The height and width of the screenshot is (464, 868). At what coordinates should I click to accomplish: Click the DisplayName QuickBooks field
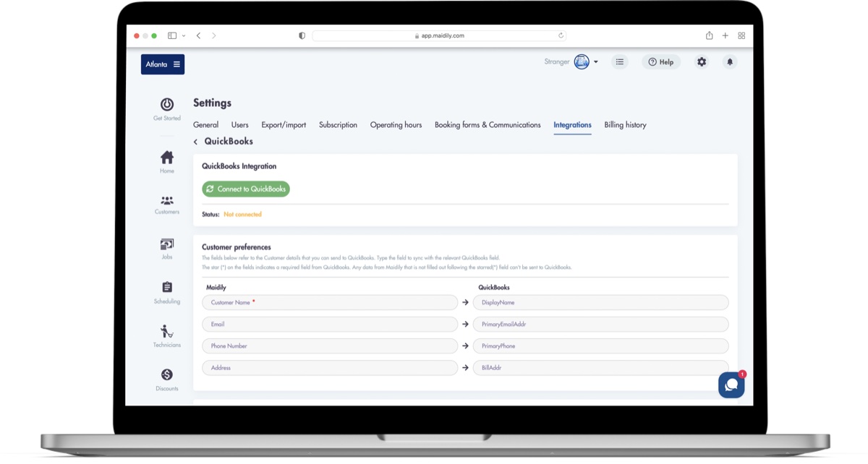click(600, 303)
